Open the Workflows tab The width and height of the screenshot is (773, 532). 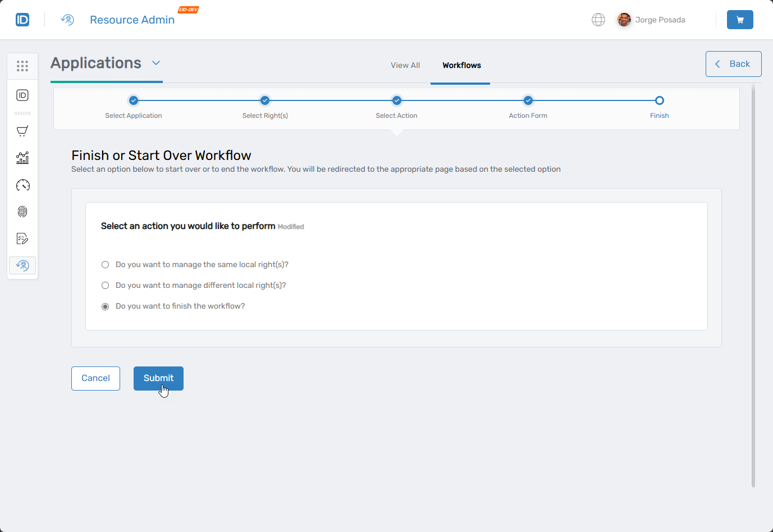(461, 65)
